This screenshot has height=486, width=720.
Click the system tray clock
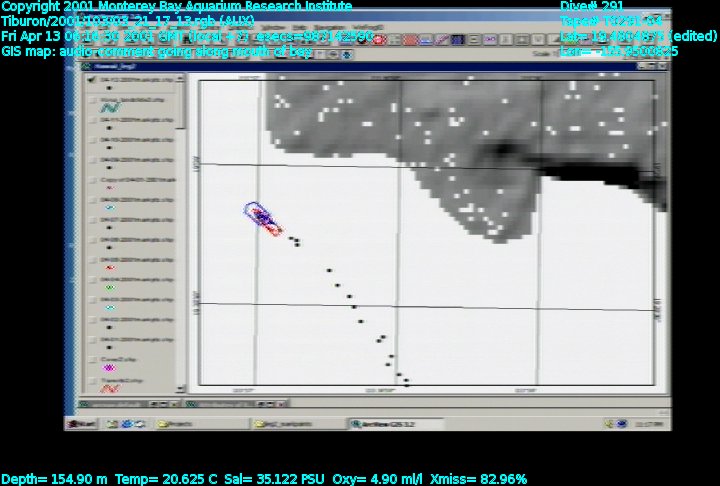pyautogui.click(x=653, y=424)
